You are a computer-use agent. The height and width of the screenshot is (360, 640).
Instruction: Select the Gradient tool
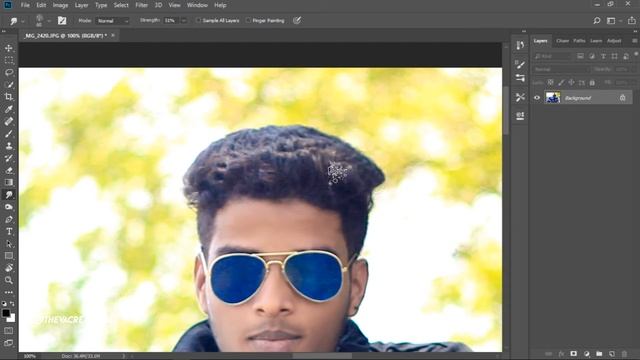(x=9, y=182)
